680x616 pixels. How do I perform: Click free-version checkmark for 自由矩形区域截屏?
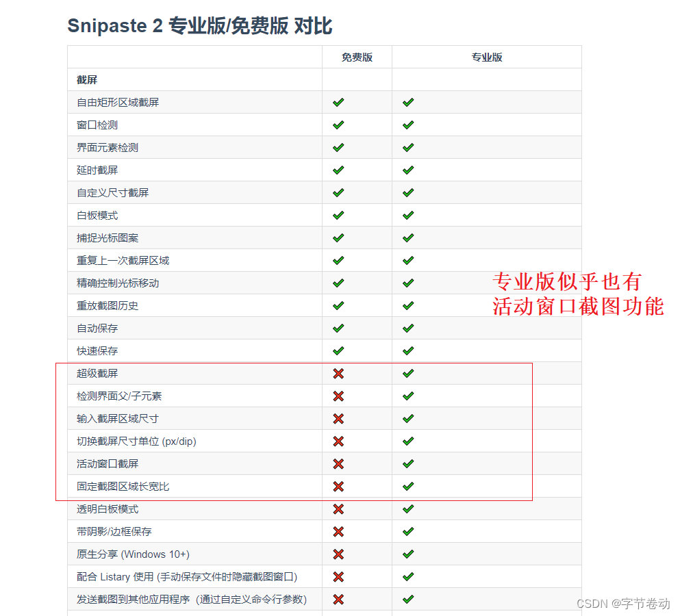[338, 102]
